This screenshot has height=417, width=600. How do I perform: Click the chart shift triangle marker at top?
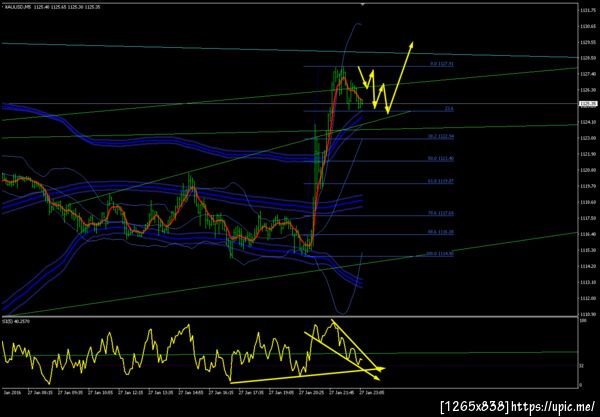362,4
